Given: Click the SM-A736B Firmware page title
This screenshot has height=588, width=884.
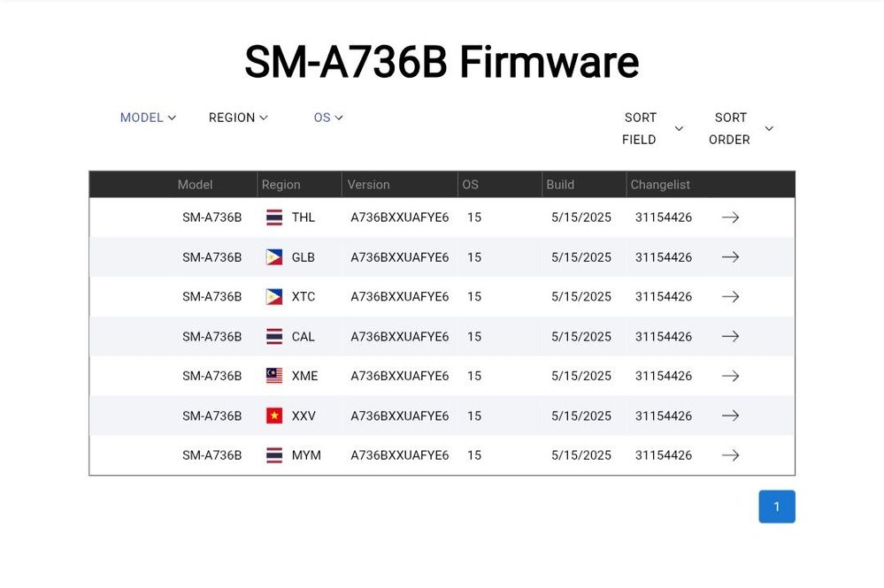Looking at the screenshot, I should 442,61.
